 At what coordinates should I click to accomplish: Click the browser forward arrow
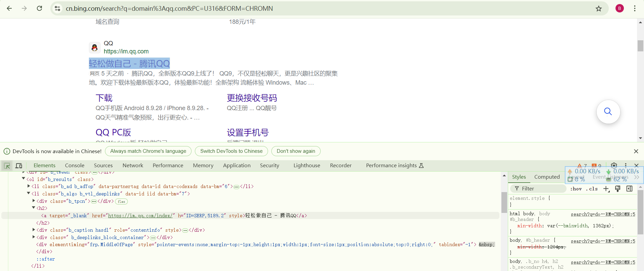24,8
